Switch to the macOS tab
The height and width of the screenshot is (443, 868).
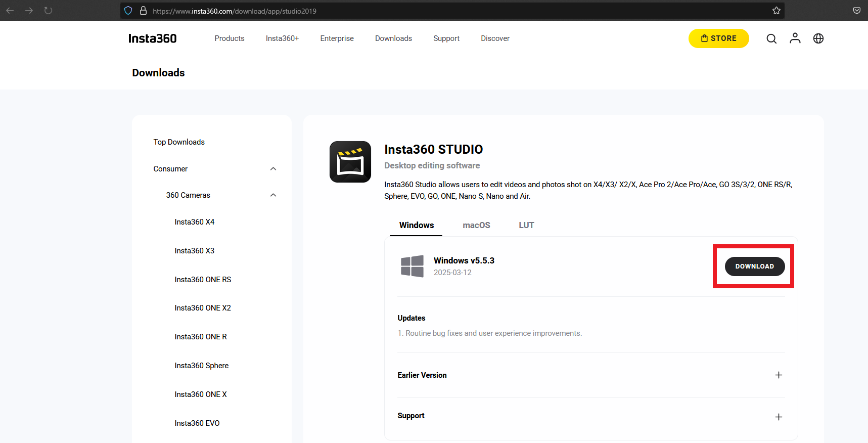(477, 226)
